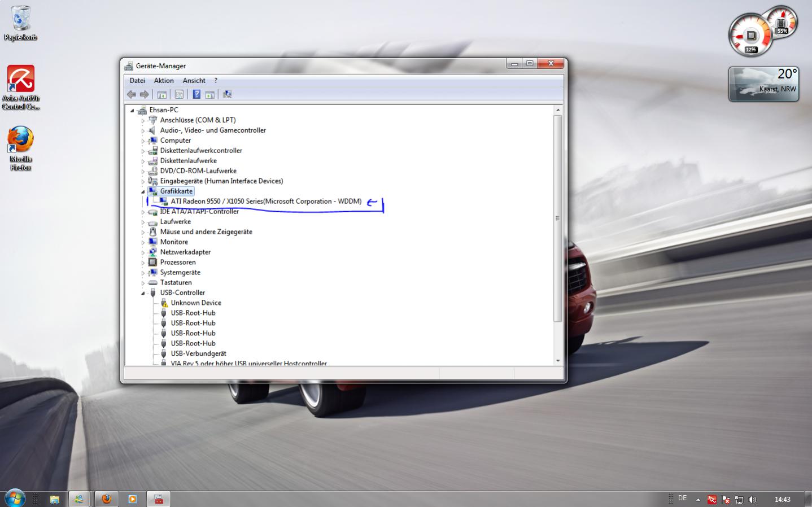Expand the DVD/CD-ROM-Laufwerke node
This screenshot has height=507, width=812.
[x=143, y=172]
